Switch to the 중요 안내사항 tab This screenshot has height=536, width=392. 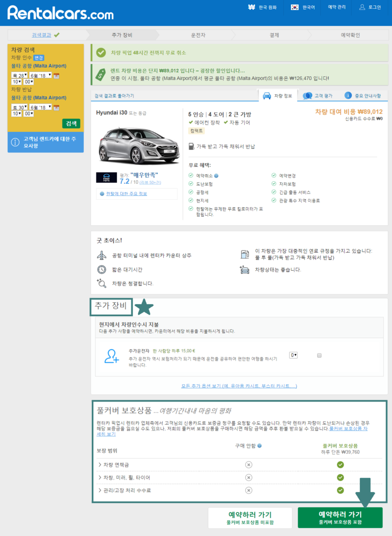[363, 96]
